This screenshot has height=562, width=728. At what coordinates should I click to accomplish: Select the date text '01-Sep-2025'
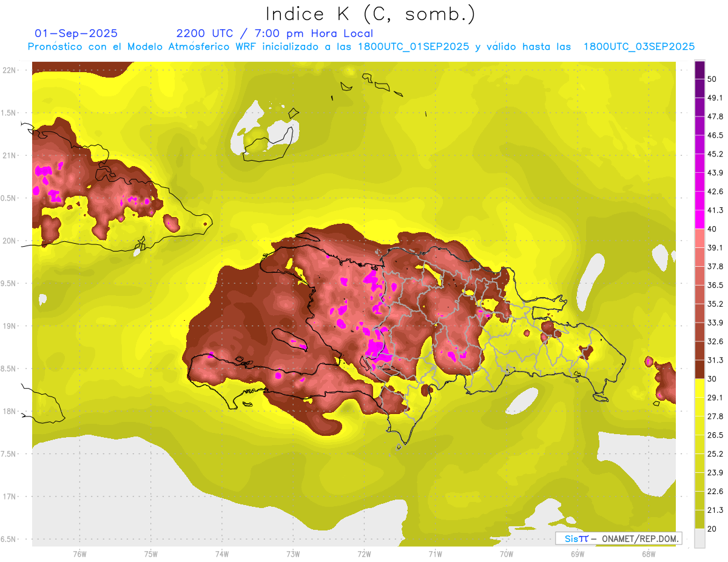(76, 33)
